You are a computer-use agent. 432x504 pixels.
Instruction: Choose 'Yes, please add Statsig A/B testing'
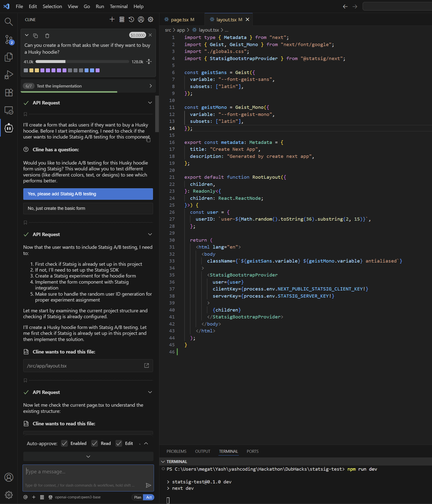point(88,194)
